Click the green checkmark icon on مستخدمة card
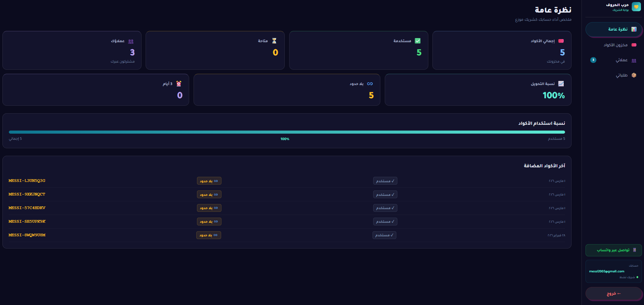 418,41
